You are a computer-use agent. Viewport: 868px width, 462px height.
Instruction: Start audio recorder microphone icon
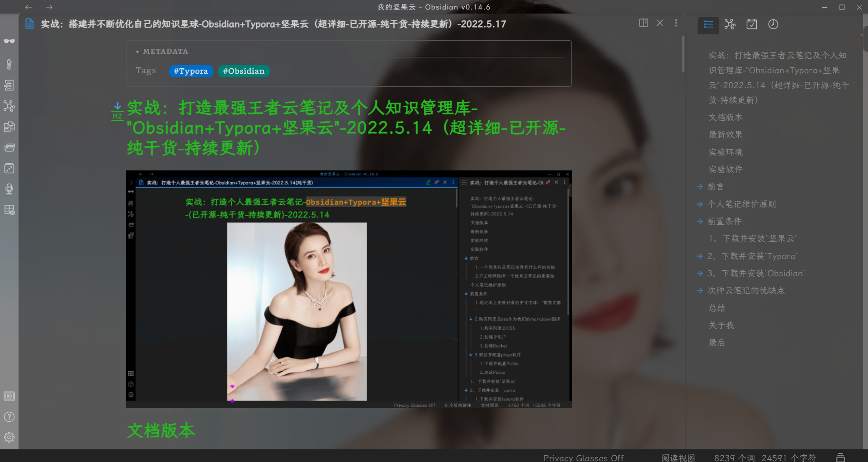[x=9, y=189]
